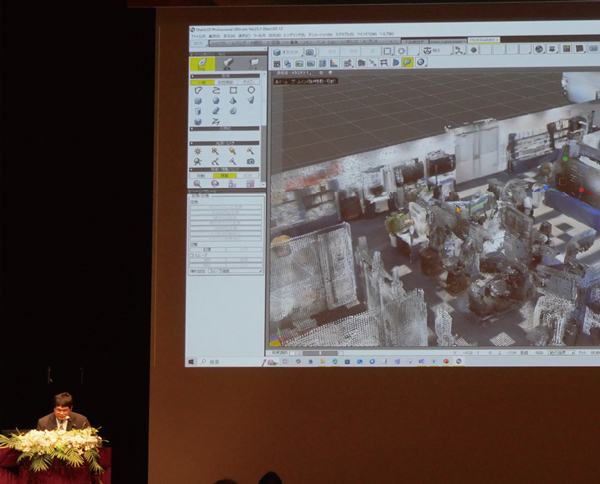
Task: Open the Rendering menu
Action: (x=294, y=35)
